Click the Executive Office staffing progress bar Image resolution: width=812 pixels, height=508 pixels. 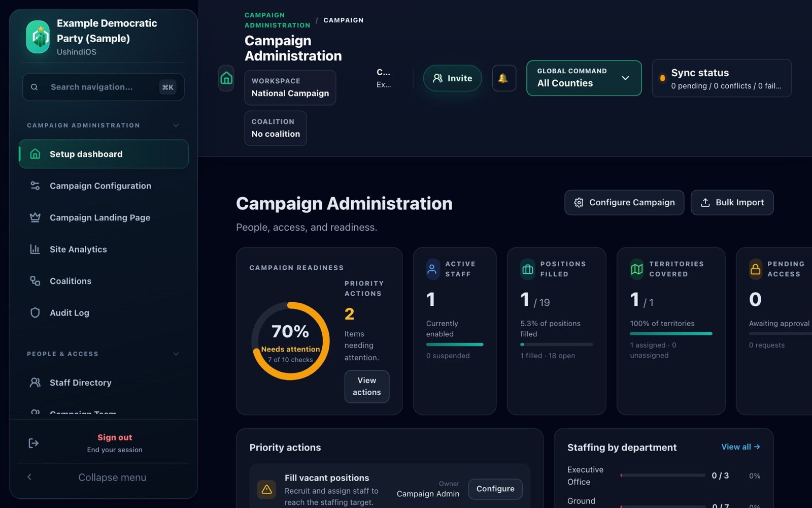(663, 475)
